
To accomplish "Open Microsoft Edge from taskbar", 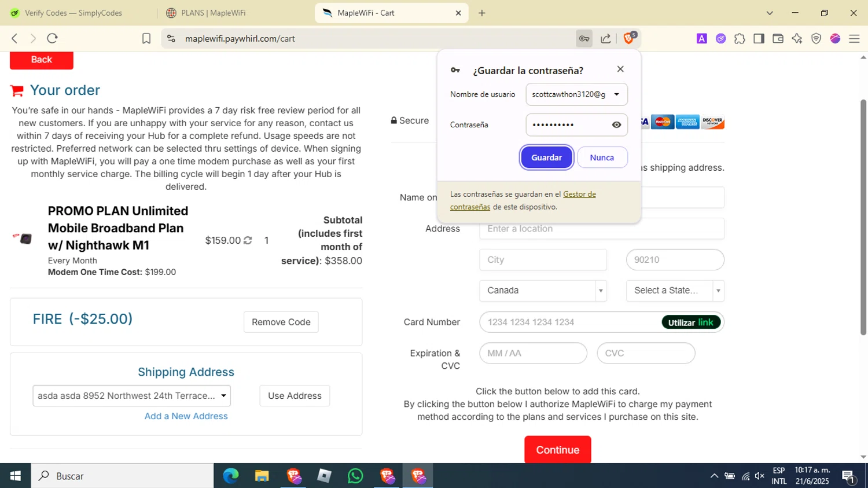I will [231, 476].
